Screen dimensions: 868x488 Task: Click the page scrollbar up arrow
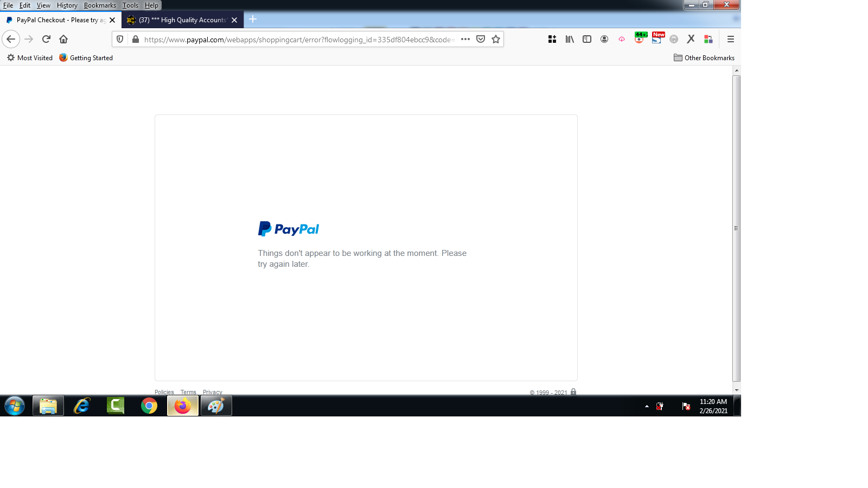click(x=736, y=70)
